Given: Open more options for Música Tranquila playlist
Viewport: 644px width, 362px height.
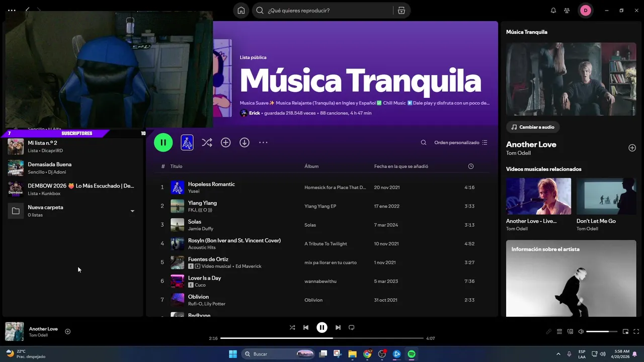Looking at the screenshot, I should click(x=263, y=143).
